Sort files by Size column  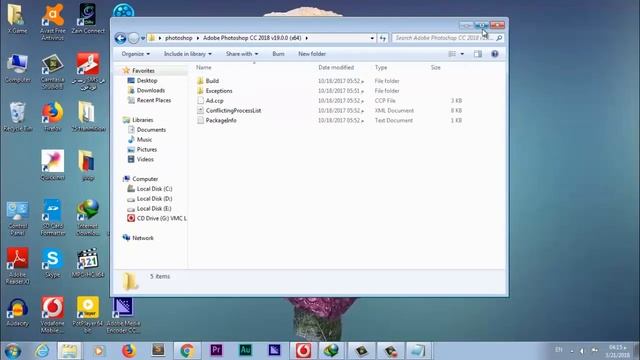click(x=436, y=67)
